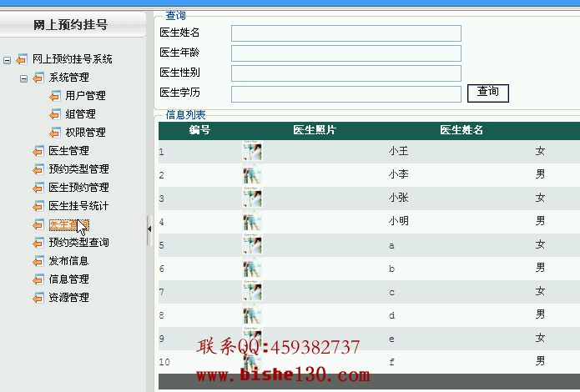580x392 pixels.
Task: Focus the 医生年龄 text box
Action: (345, 53)
